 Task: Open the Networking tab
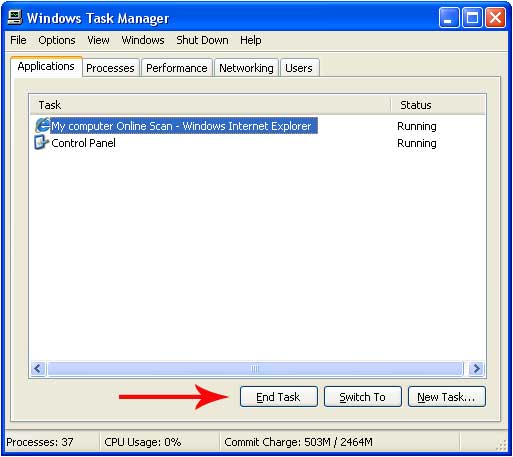[x=246, y=68]
